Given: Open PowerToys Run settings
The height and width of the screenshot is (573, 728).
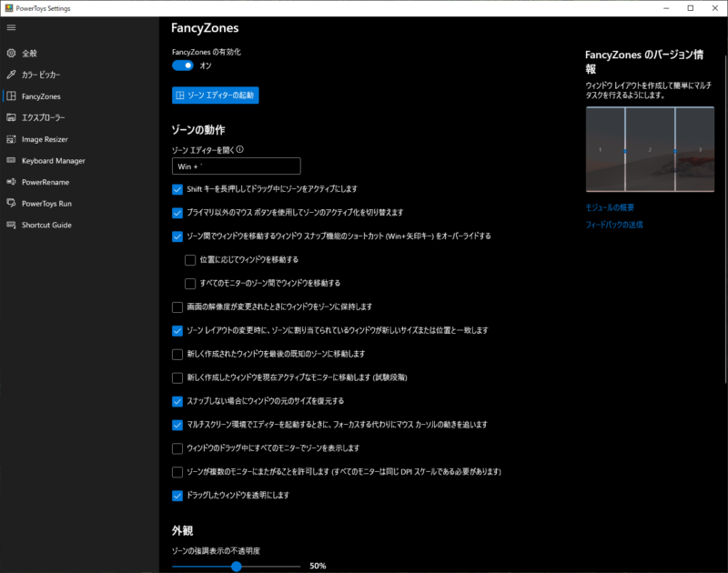Looking at the screenshot, I should pos(79,203).
